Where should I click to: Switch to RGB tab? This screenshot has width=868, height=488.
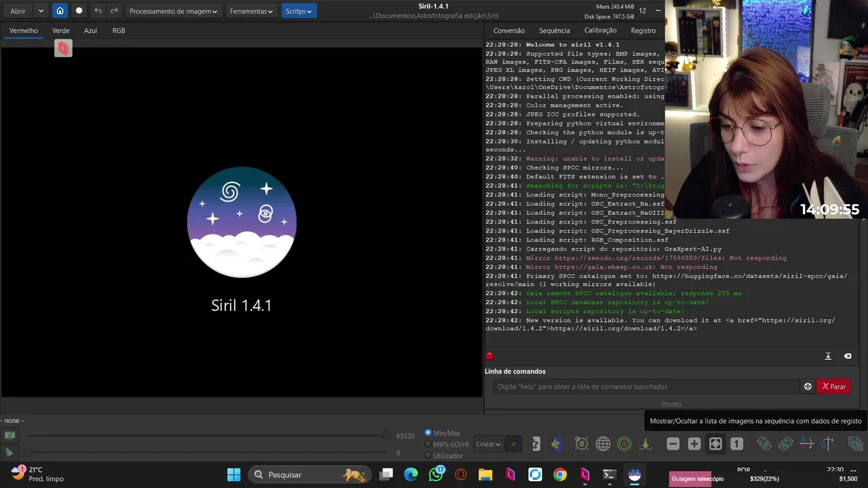coord(119,30)
